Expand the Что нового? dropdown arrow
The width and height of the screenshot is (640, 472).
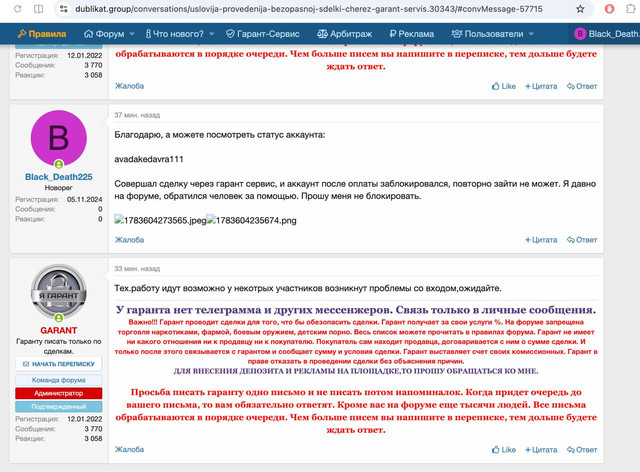[211, 34]
